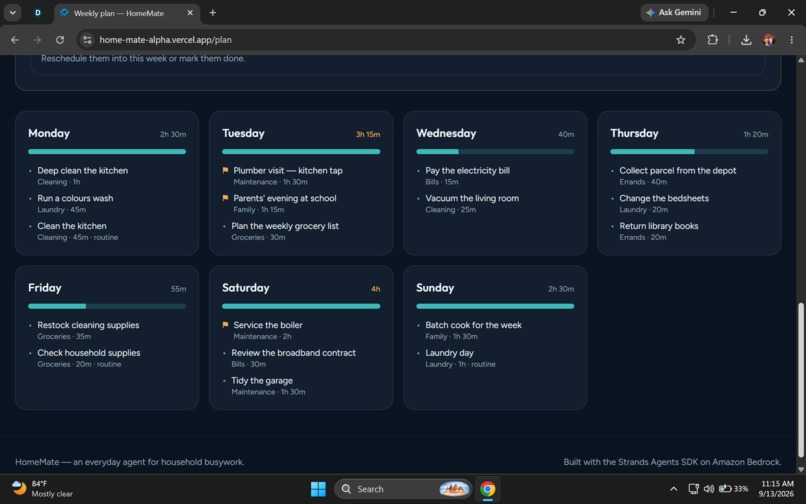Open the tab search dropdown arrow

click(x=12, y=13)
